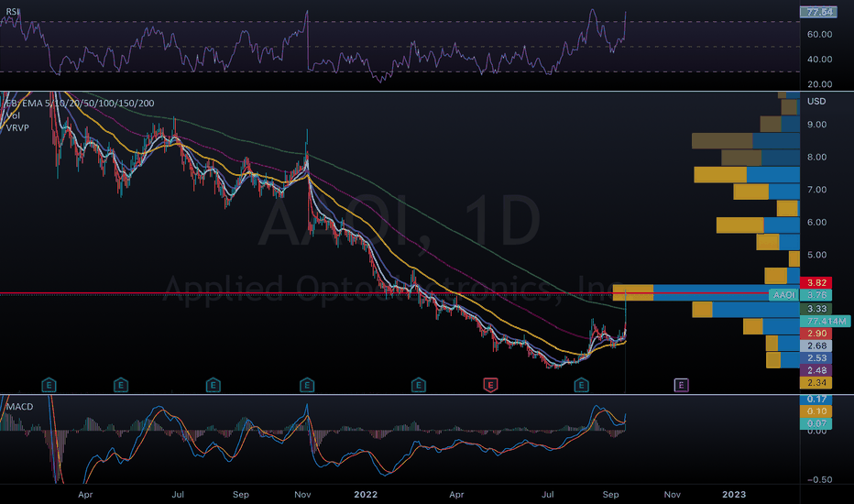Open the earnings marker just after 2022 label
This screenshot has width=854, height=504.
click(418, 385)
